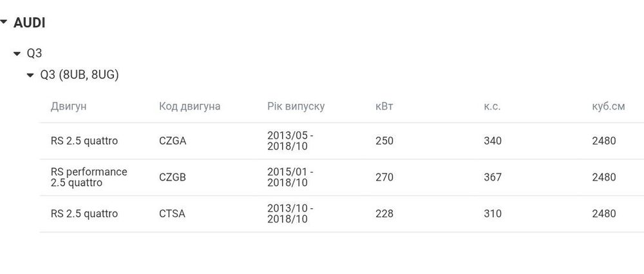Click the AUDI brand heading
Viewport: 644px width, 274px height.
[x=29, y=23]
